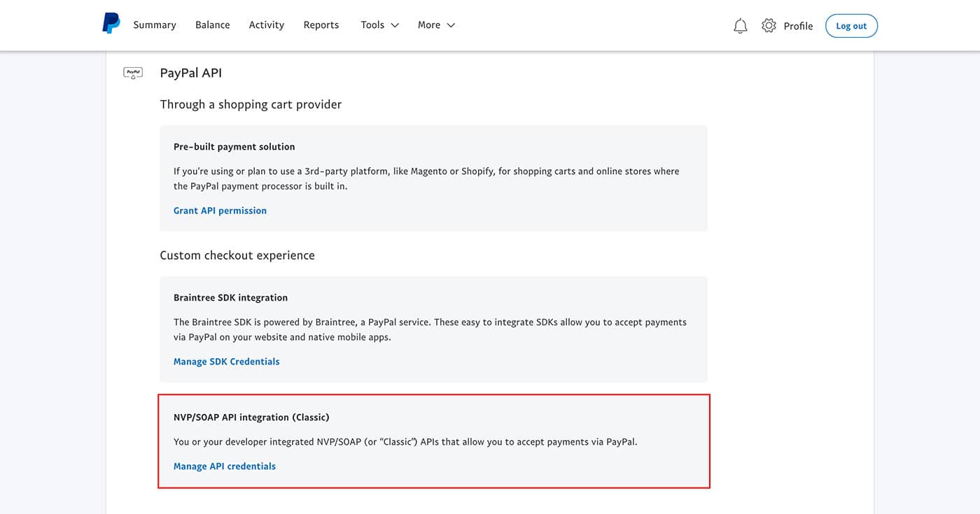Click the Grant API permission link
Image resolution: width=980 pixels, height=514 pixels.
point(220,210)
